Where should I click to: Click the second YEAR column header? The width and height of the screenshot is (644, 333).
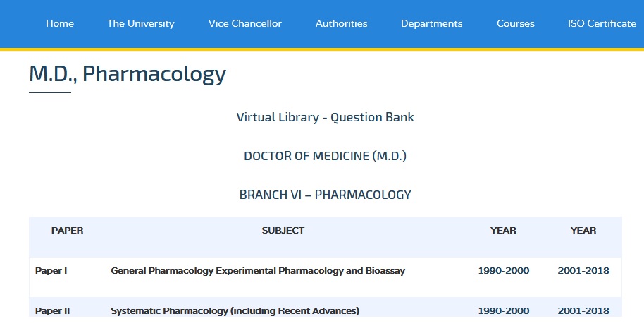(583, 230)
